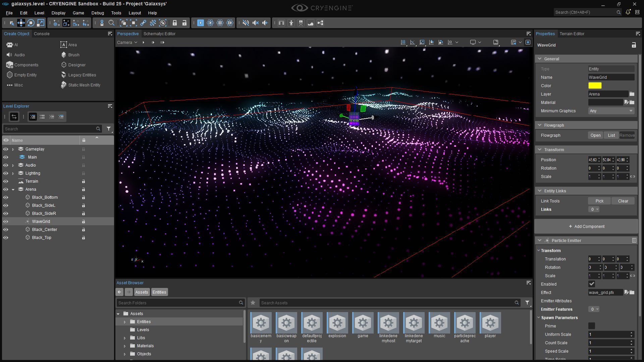
Task: Click the yellow Color swatch in General properties
Action: [595, 85]
